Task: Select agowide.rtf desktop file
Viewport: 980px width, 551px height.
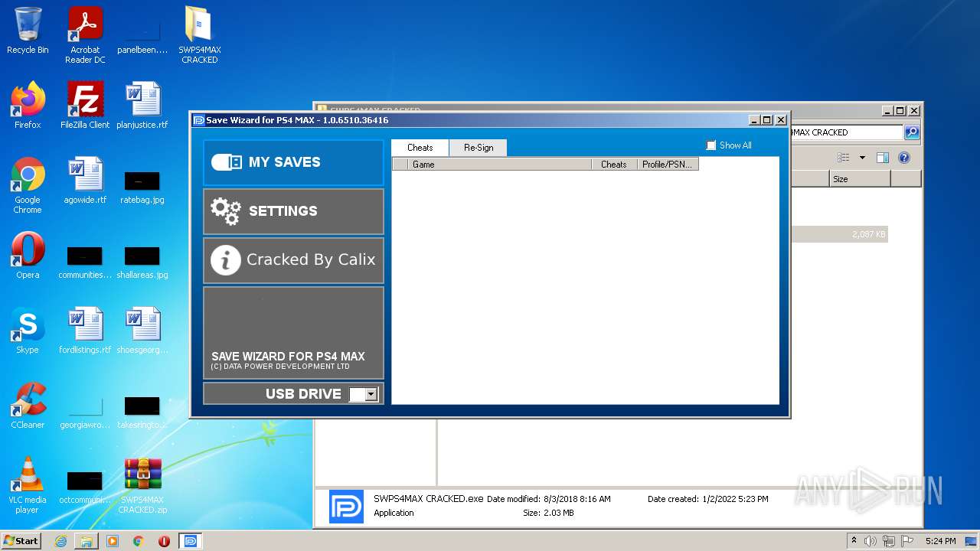Action: (x=85, y=181)
